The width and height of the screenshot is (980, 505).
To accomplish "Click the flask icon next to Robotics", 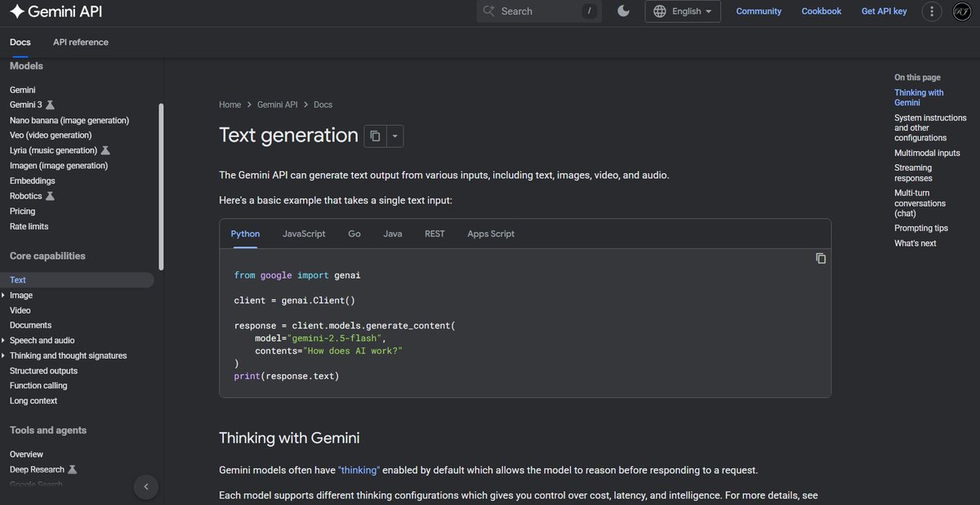I will pos(50,196).
